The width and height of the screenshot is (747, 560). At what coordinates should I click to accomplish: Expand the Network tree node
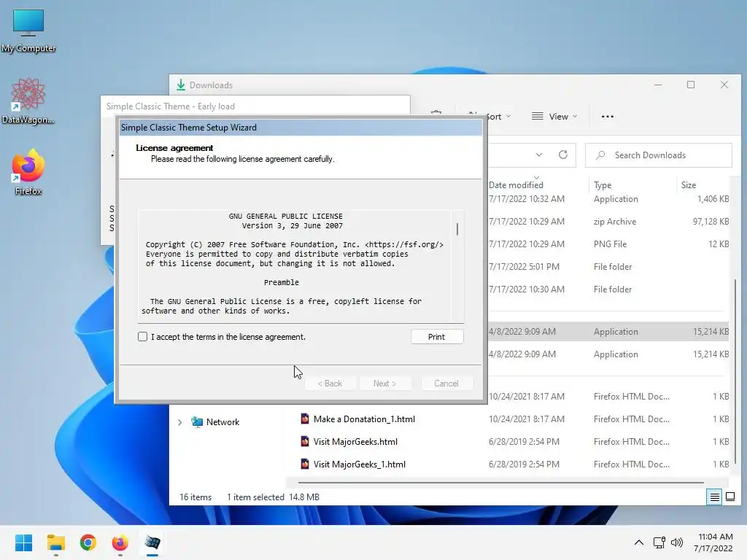179,422
